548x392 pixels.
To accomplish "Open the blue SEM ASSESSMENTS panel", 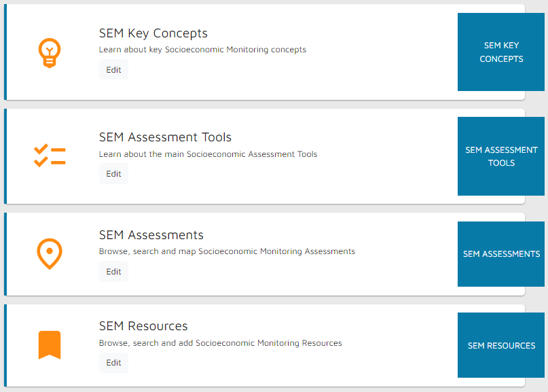I will click(501, 253).
